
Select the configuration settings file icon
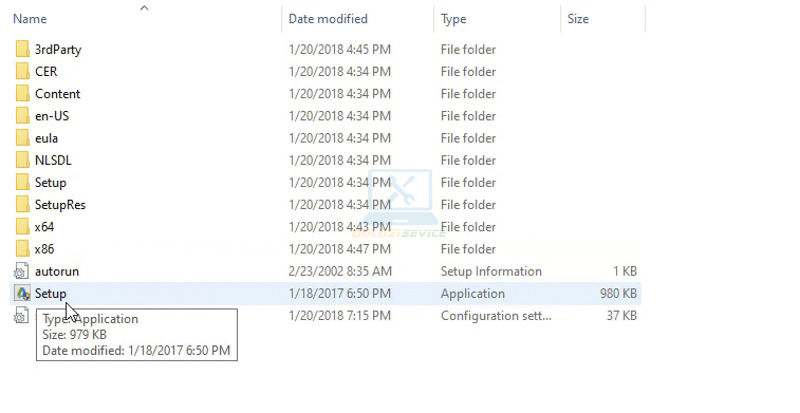point(22,316)
